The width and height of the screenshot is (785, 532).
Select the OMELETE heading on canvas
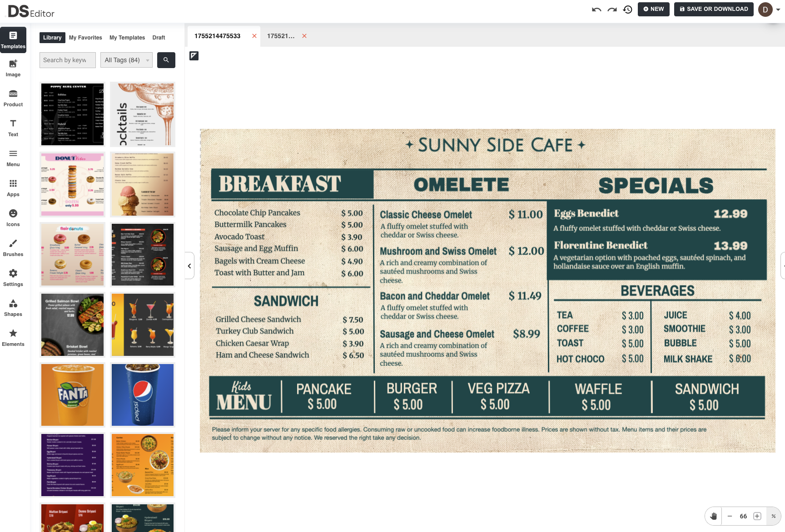(x=461, y=185)
